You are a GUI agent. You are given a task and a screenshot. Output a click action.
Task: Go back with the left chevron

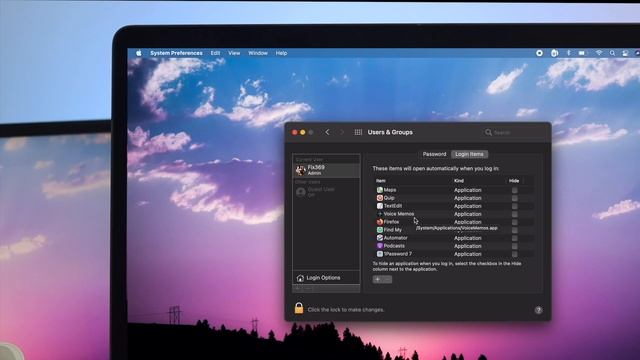coord(327,132)
